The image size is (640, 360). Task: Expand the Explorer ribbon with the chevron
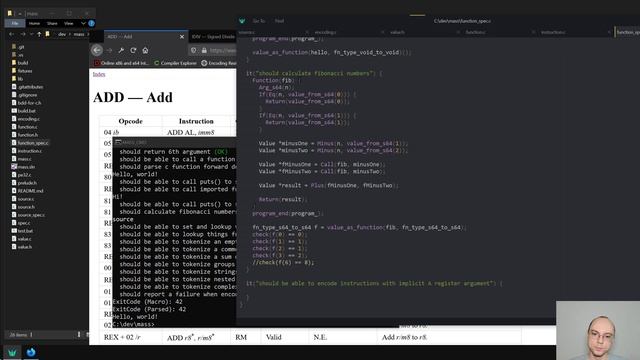tap(83, 23)
